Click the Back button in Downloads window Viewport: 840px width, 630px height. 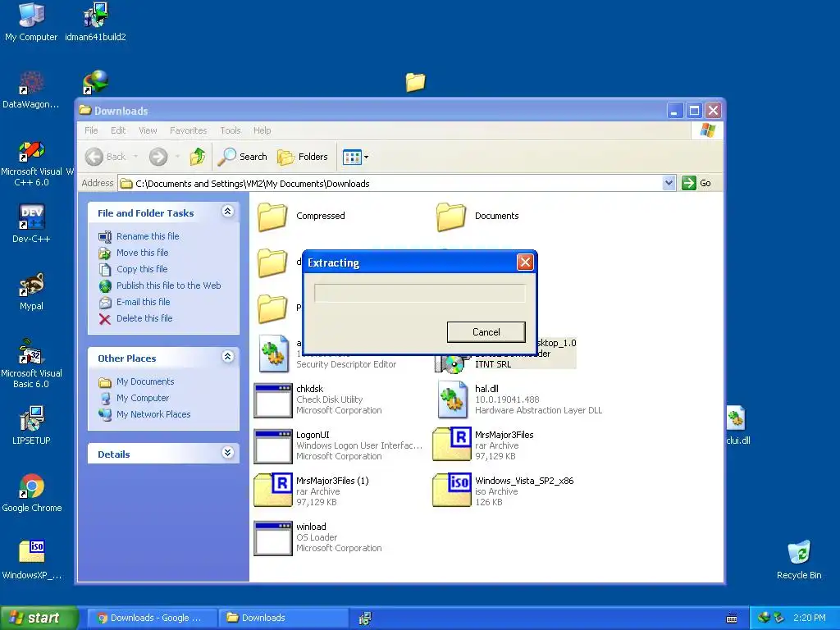click(x=106, y=157)
